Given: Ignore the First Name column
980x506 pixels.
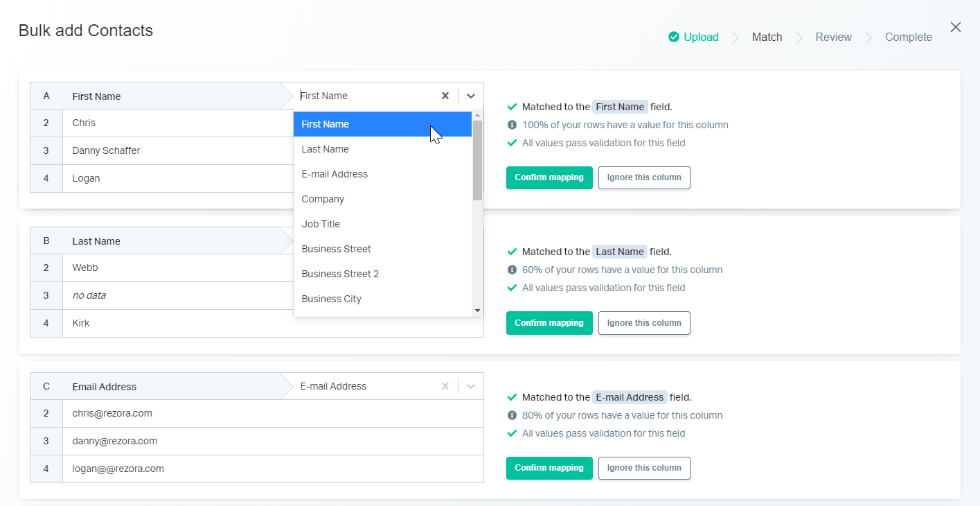Looking at the screenshot, I should tap(644, 177).
